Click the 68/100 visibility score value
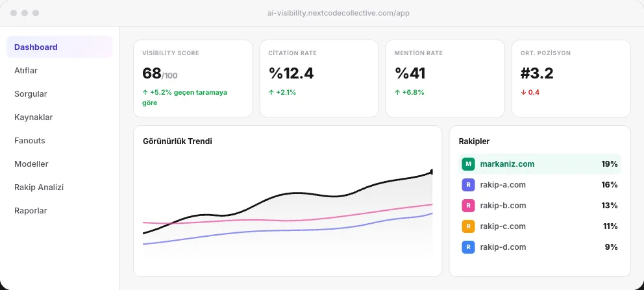 click(x=160, y=74)
